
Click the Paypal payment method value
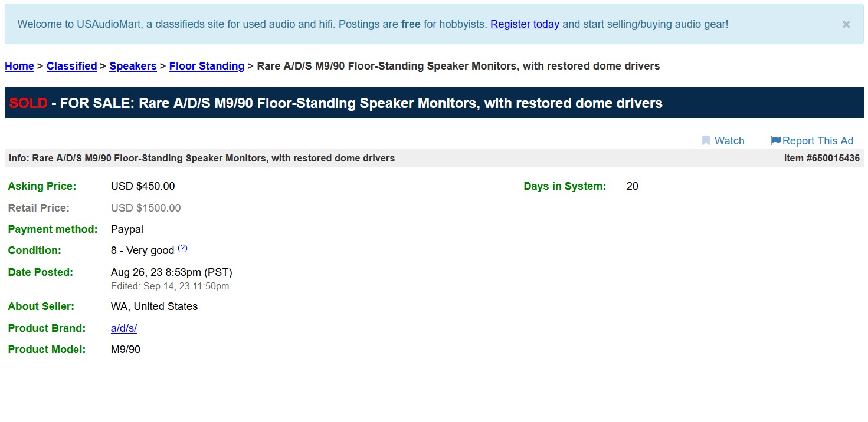click(127, 229)
